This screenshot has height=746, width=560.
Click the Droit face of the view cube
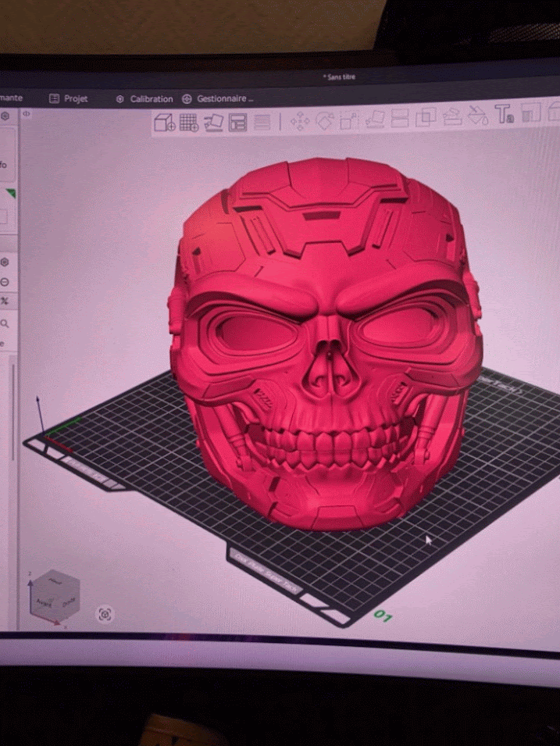tap(69, 601)
